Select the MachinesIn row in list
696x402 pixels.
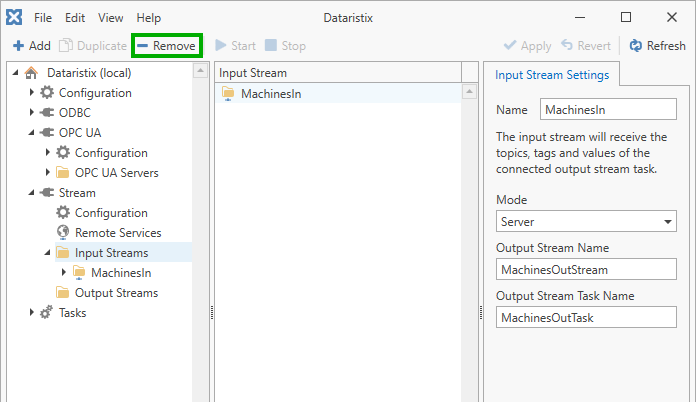click(338, 94)
